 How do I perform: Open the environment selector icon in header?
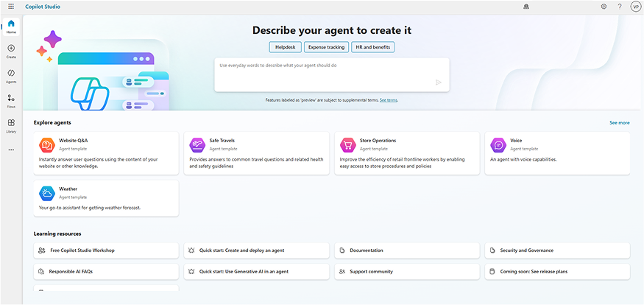526,7
